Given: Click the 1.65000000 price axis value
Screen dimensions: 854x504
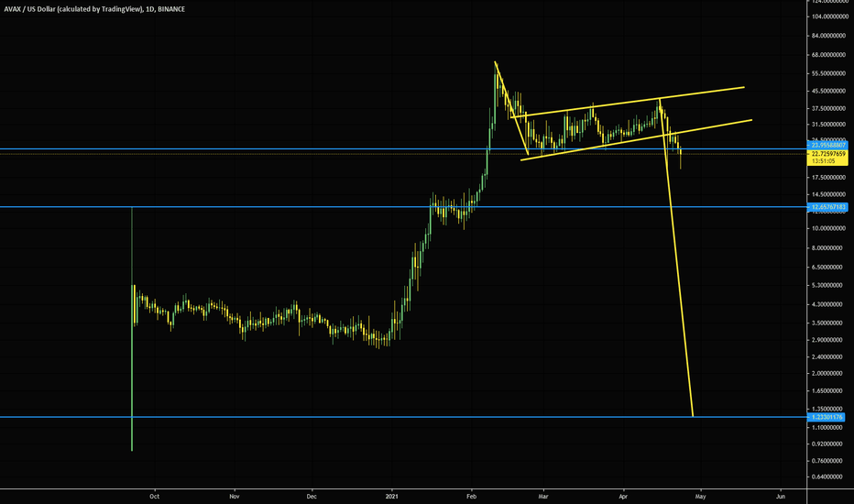Looking at the screenshot, I should [x=828, y=391].
